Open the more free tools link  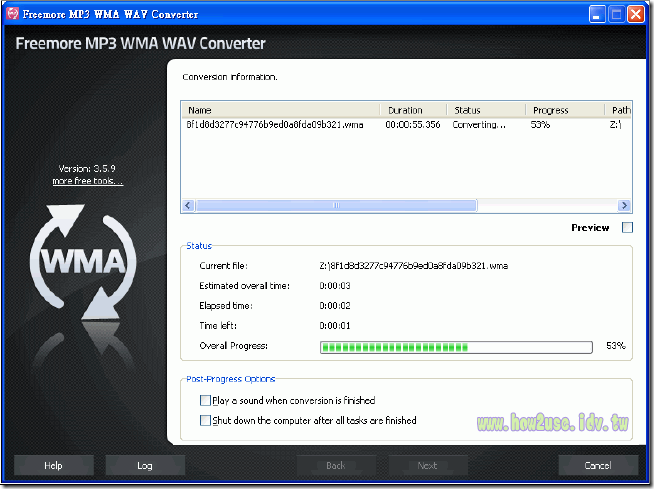click(x=87, y=181)
